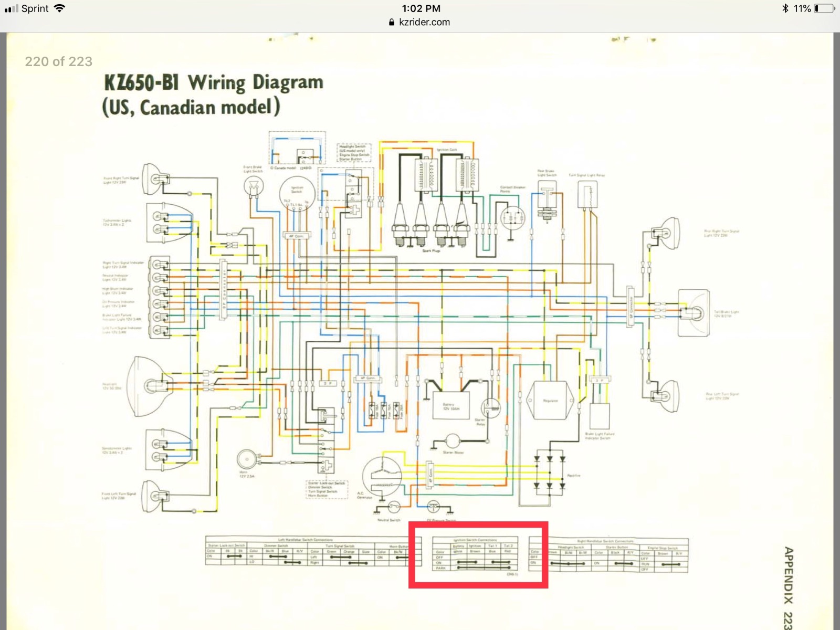Tap the Bluetooth icon in status bar
The image size is (840, 630).
click(x=785, y=8)
